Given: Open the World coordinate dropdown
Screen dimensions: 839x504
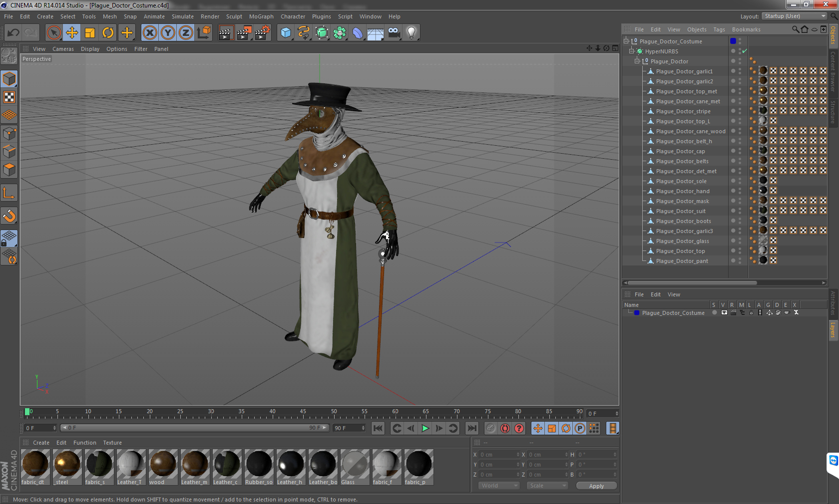Looking at the screenshot, I should [499, 486].
